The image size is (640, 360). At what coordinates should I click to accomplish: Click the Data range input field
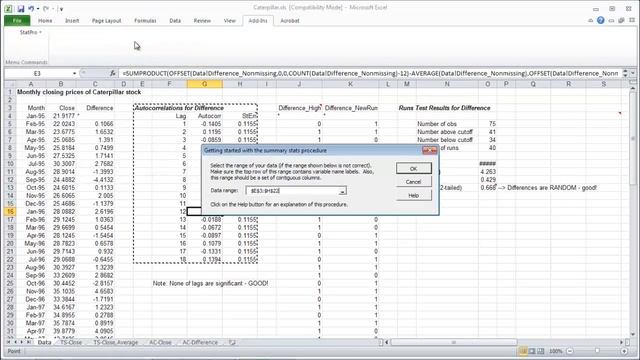tap(292, 191)
